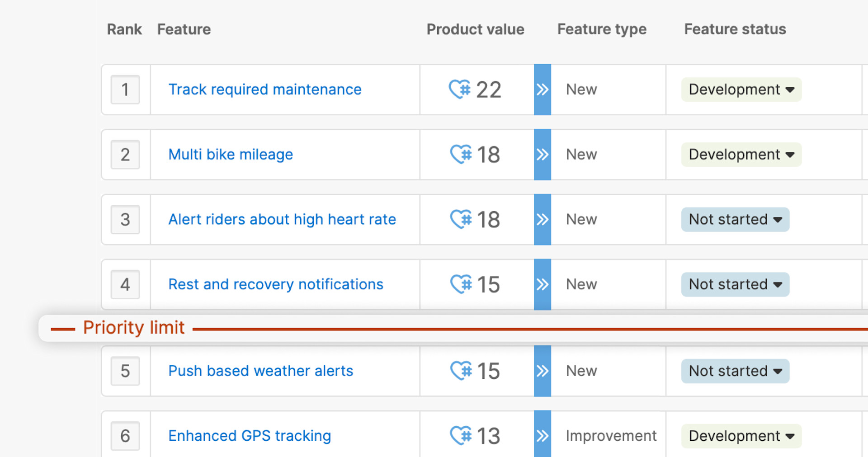The image size is (868, 457).
Task: Open the Multi bike mileage feature
Action: click(231, 155)
